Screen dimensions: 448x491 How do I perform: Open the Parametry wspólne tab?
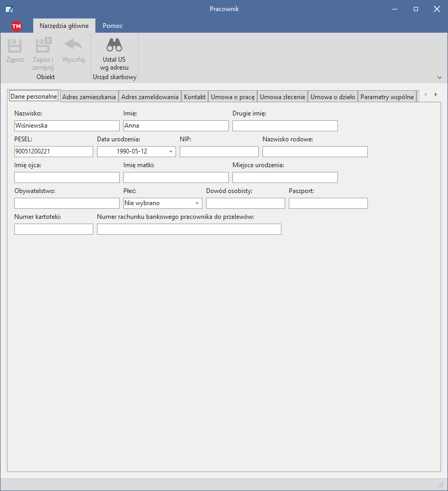(x=387, y=97)
